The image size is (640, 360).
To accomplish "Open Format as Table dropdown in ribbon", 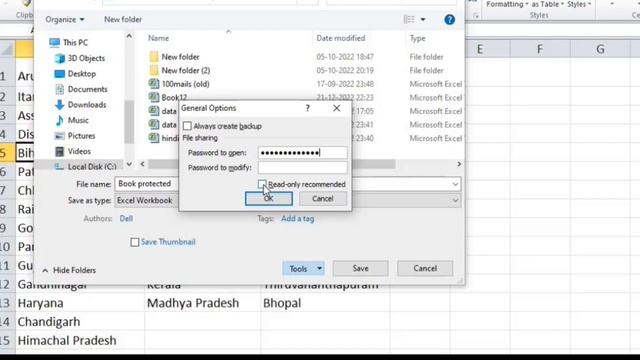I will pyautogui.click(x=547, y=4).
